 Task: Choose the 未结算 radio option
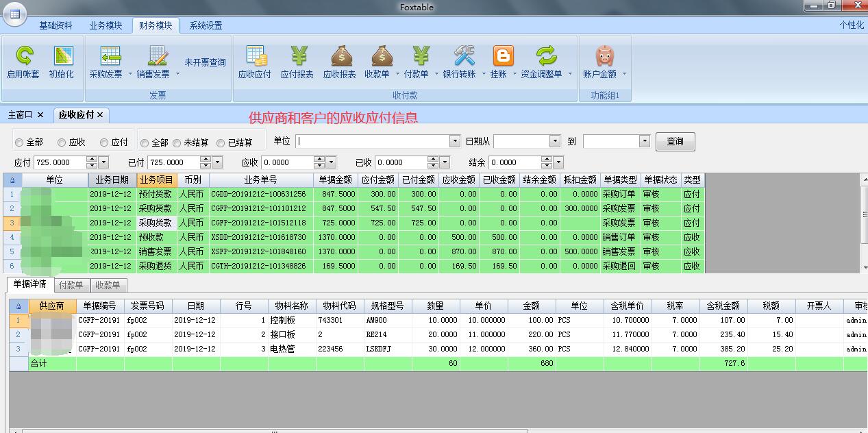(x=177, y=143)
